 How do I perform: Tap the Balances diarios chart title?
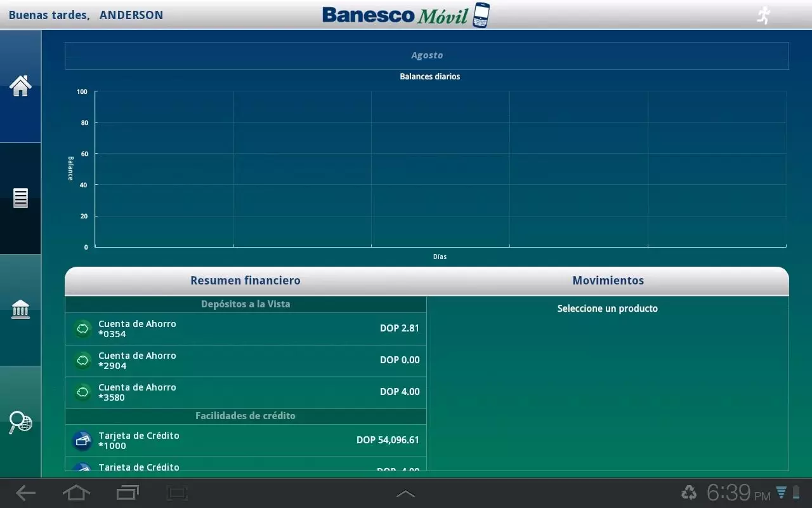(x=430, y=77)
